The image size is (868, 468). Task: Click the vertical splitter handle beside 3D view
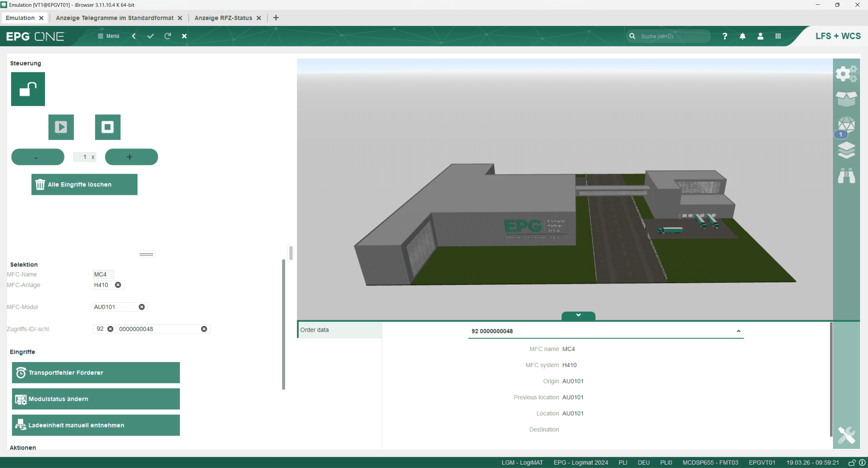click(x=291, y=253)
